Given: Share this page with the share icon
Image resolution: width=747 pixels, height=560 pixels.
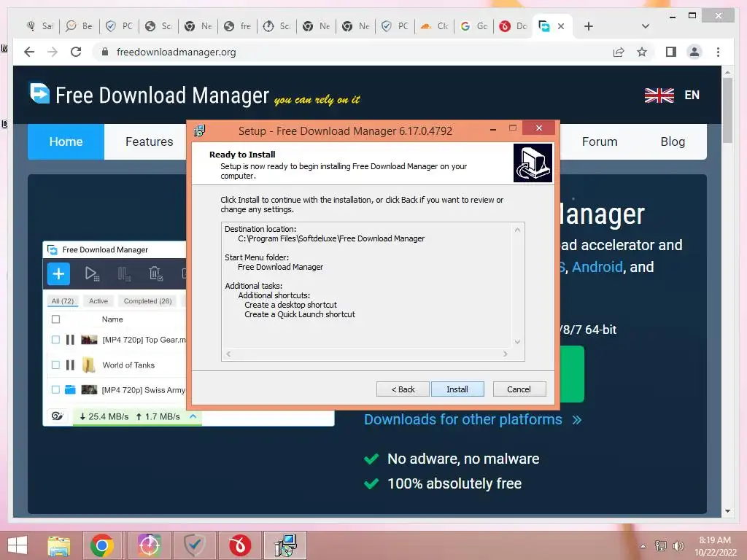Looking at the screenshot, I should point(619,52).
